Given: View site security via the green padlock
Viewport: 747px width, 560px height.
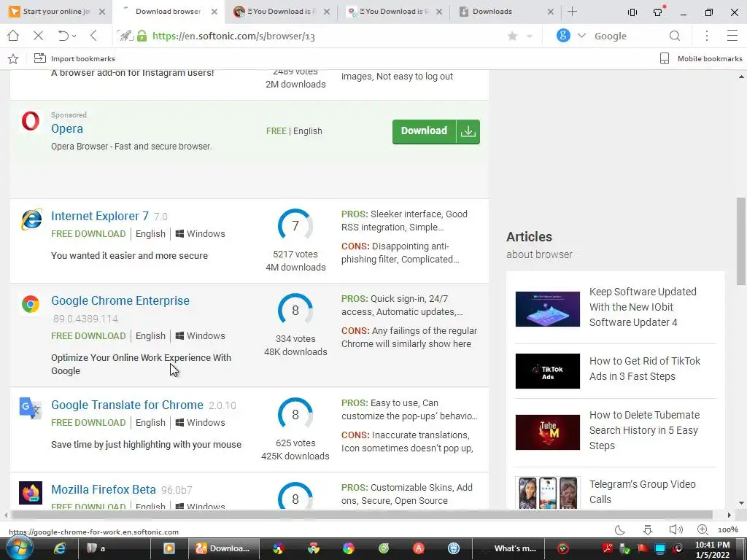Looking at the screenshot, I should click(142, 36).
